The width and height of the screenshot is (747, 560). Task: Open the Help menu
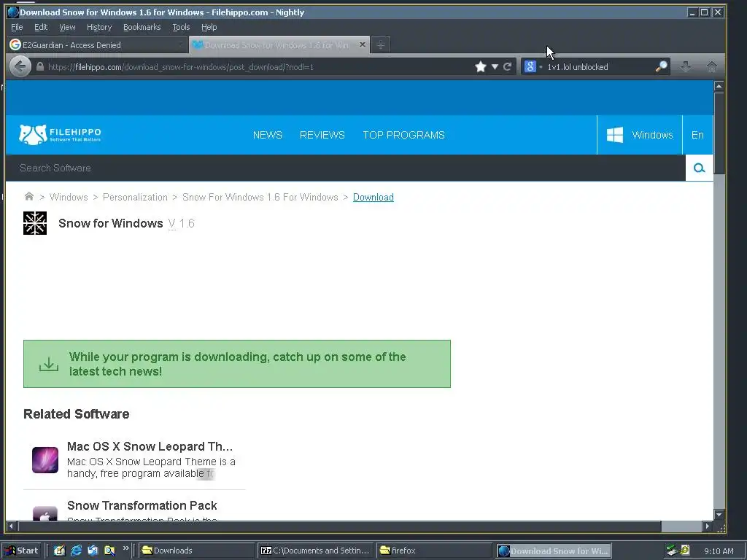coord(209,27)
